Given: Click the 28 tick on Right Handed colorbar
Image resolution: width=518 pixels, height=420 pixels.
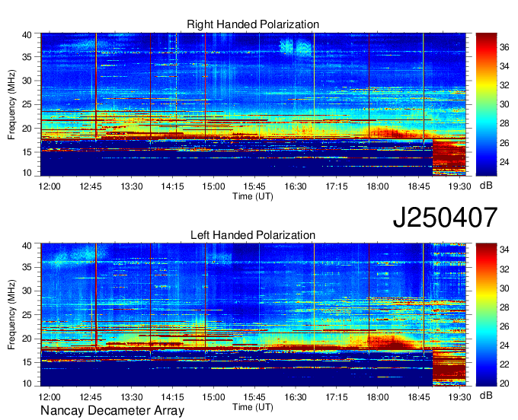Looking at the screenshot, I should pos(504,123).
